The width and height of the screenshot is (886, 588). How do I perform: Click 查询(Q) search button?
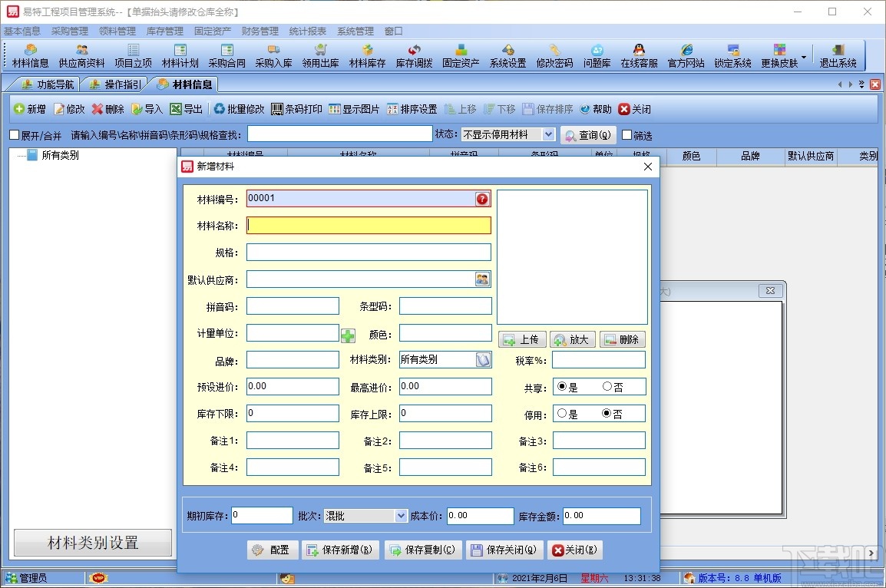tap(588, 135)
